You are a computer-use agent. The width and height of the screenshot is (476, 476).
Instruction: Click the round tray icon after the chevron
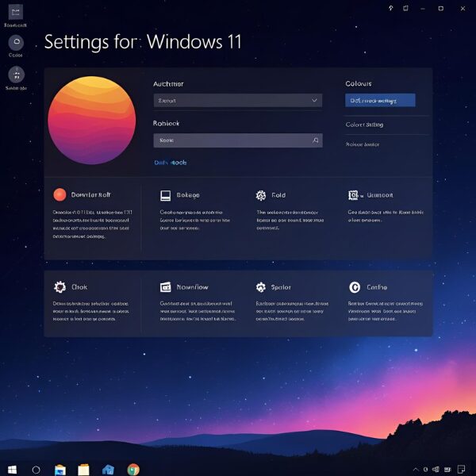425,470
